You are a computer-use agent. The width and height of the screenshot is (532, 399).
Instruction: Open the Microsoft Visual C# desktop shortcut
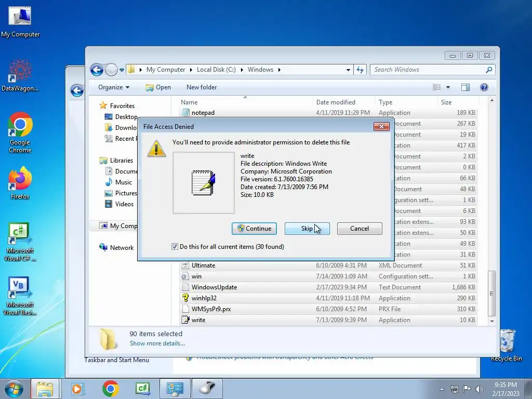click(20, 242)
